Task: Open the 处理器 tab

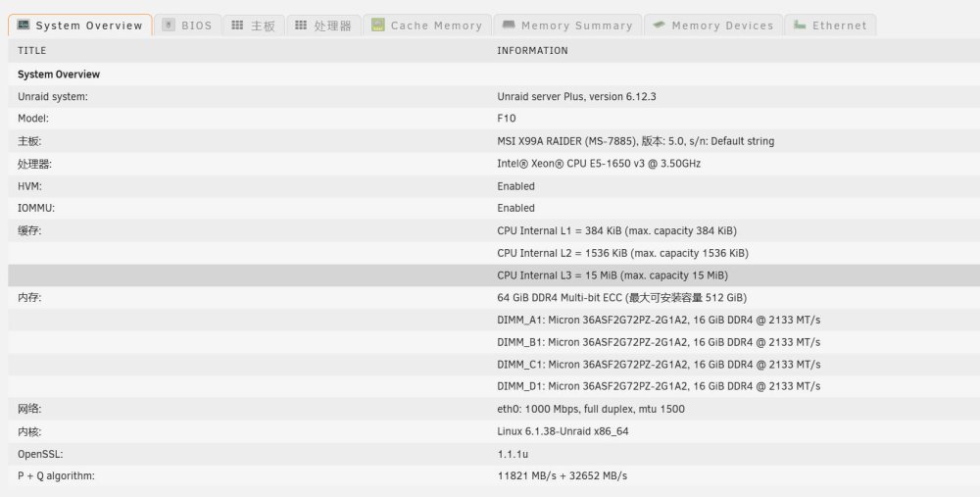Action: coord(323,25)
